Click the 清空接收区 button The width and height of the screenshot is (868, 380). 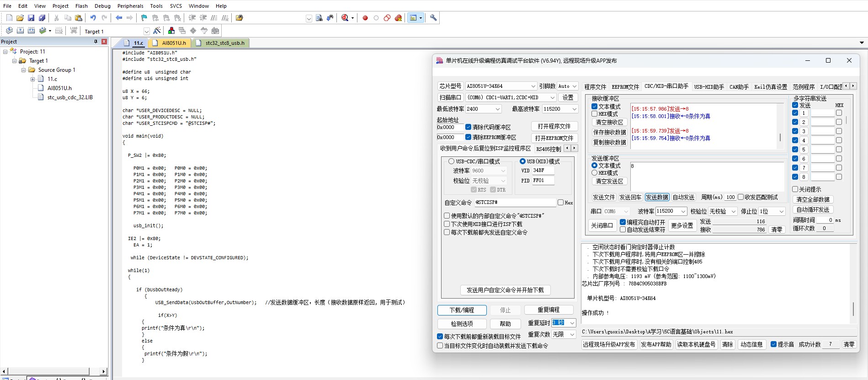tap(609, 122)
